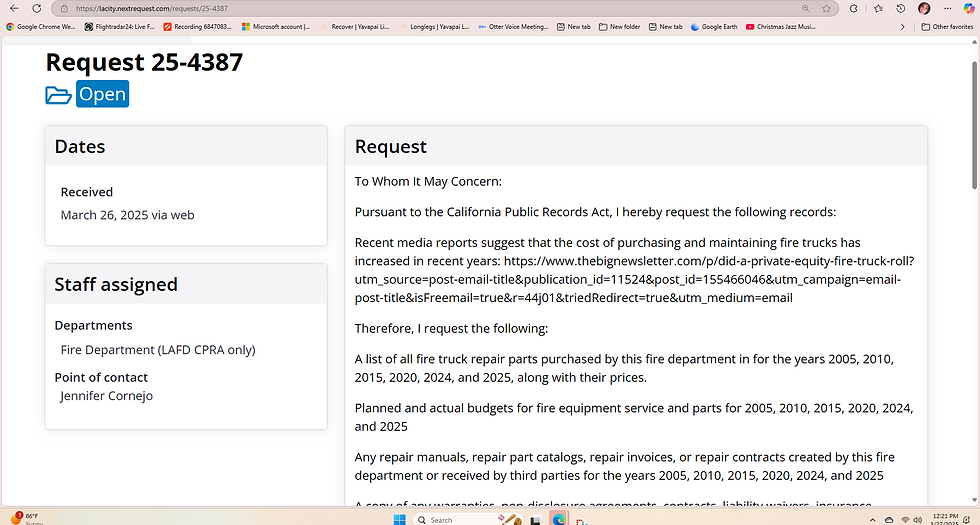Reload the page with the refresh icon
This screenshot has height=525, width=980.
pos(37,9)
